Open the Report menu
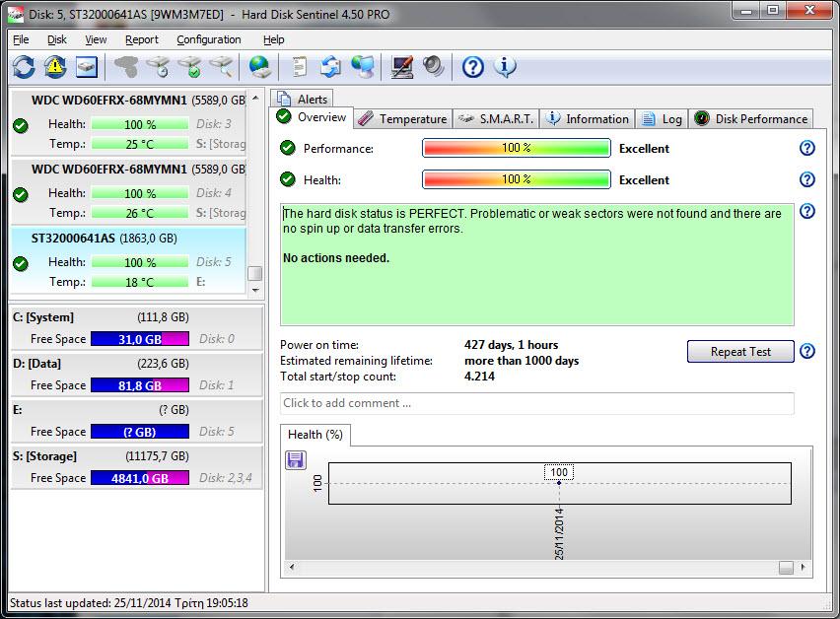Viewport: 840px width, 619px height. click(x=142, y=39)
